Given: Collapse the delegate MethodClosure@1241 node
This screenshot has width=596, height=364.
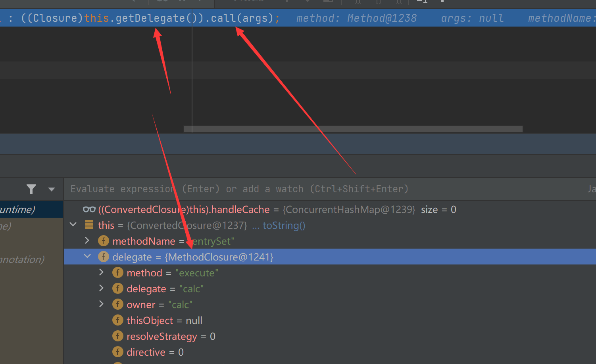Looking at the screenshot, I should (87, 257).
